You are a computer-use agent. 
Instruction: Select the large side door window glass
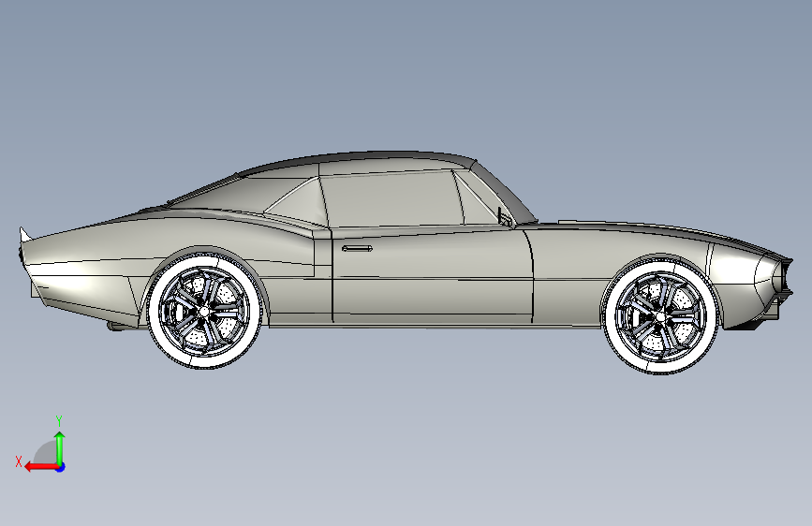point(391,199)
